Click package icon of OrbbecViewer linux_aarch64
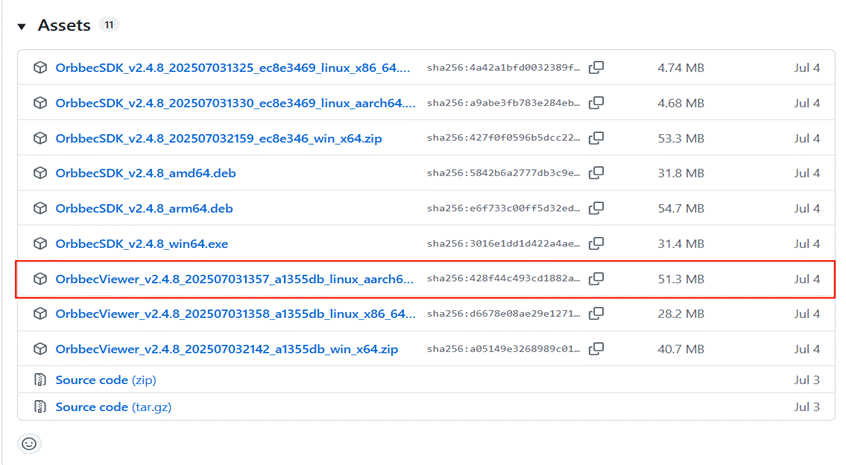The height and width of the screenshot is (465, 846). tap(40, 279)
